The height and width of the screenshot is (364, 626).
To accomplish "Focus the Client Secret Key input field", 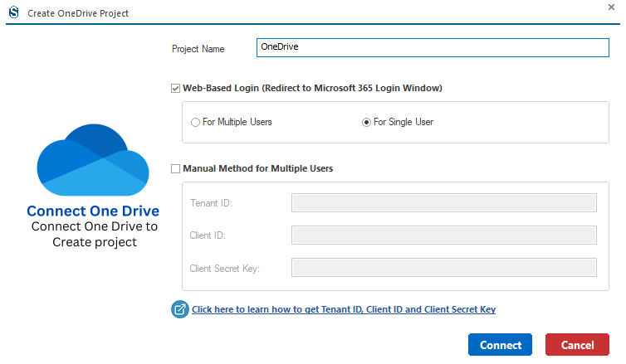I will pos(444,268).
